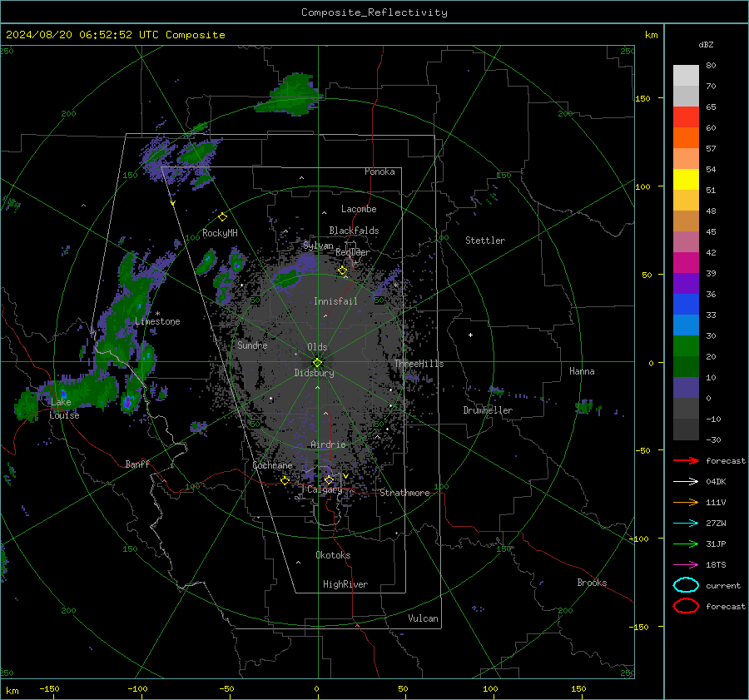
Task: Click the cyan current ellipse legend icon
Action: [686, 585]
